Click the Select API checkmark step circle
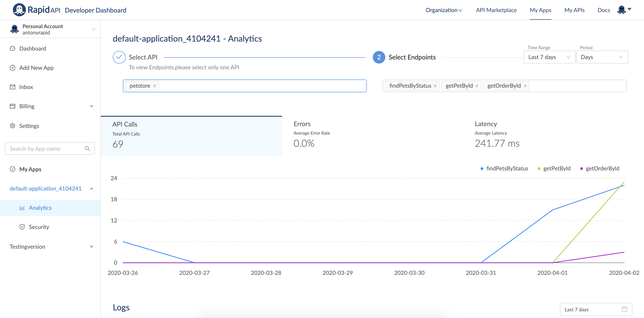Viewport: 644px width, 318px height. click(x=119, y=57)
